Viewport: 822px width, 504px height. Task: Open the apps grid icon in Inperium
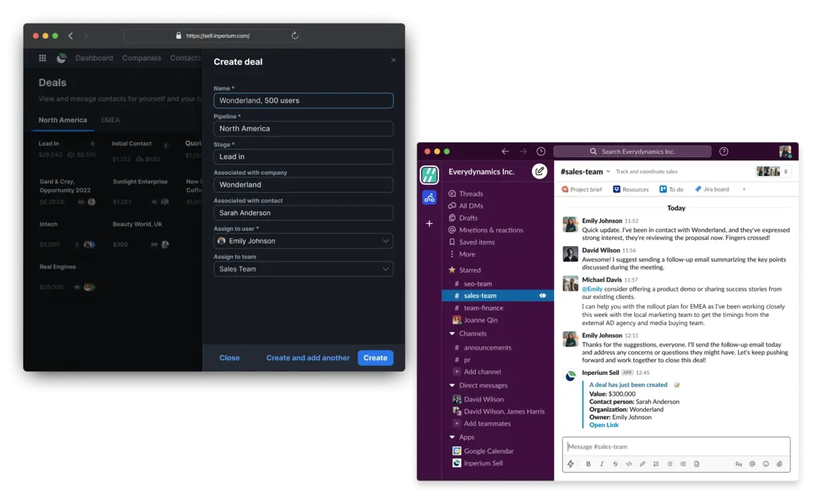[43, 58]
